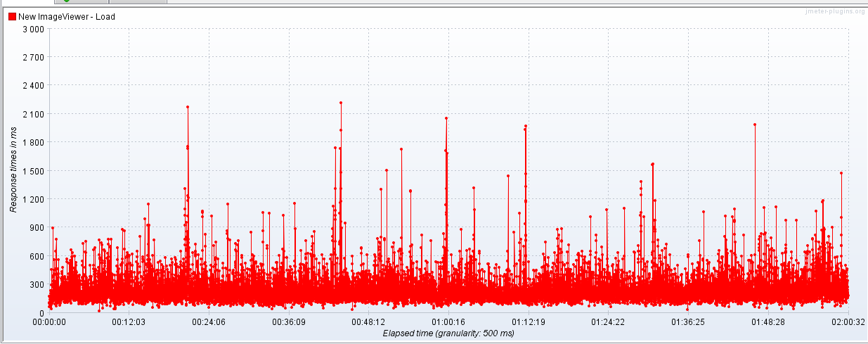Click the red legend color swatch

[x=12, y=16]
